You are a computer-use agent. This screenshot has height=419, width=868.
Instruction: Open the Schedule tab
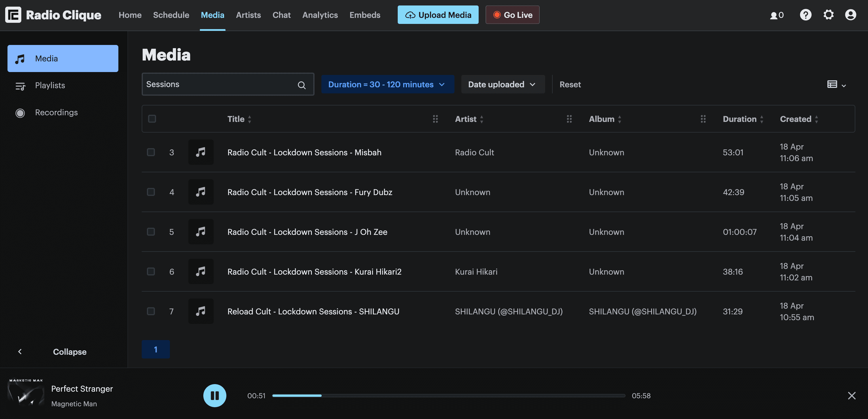click(171, 15)
